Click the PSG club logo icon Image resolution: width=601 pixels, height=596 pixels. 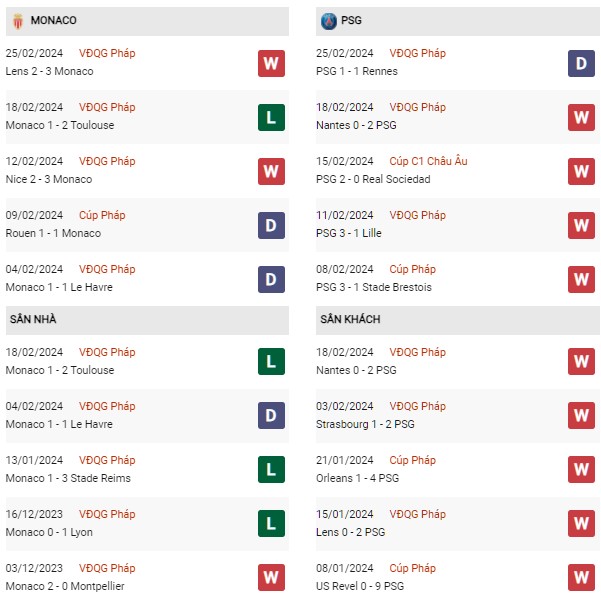coord(328,21)
